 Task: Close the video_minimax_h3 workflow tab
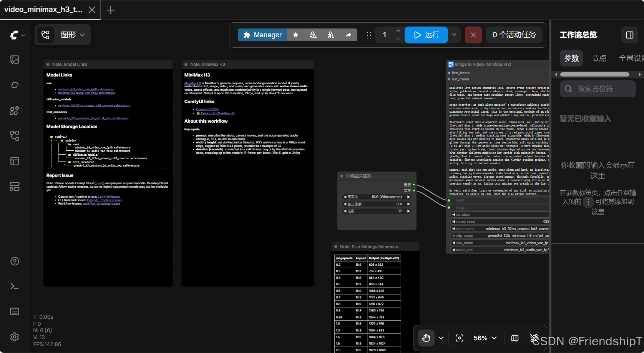(x=92, y=10)
